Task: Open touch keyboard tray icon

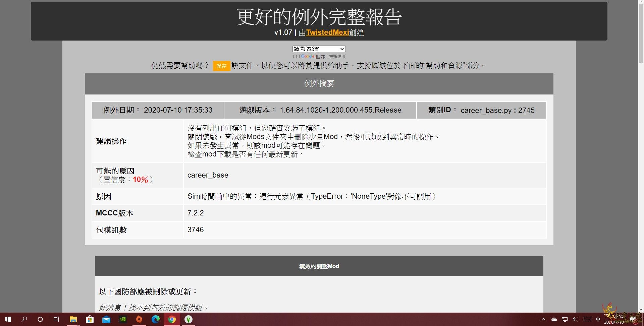Action: pos(587,319)
